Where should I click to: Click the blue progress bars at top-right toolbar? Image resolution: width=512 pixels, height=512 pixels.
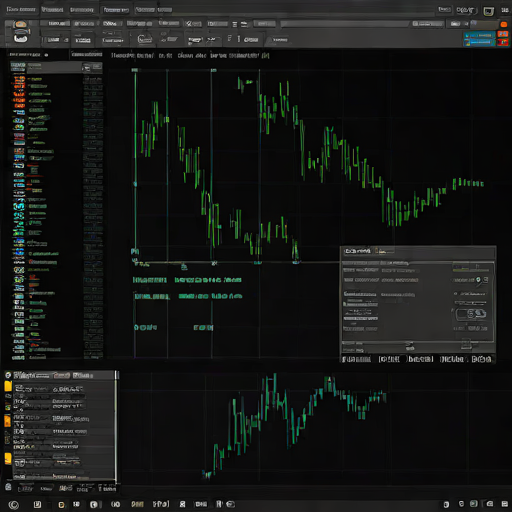479,39
